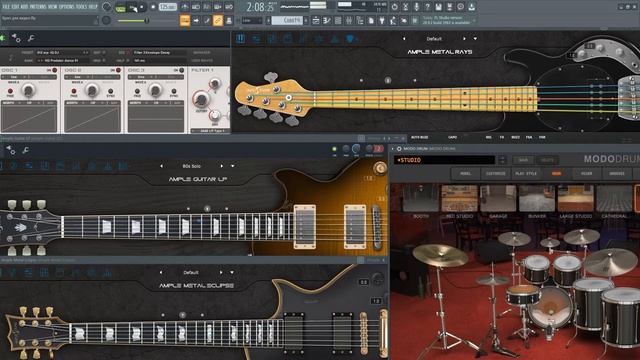Go to next preset in Ample Metal Eclipse
This screenshot has width=640, height=360.
221,272
